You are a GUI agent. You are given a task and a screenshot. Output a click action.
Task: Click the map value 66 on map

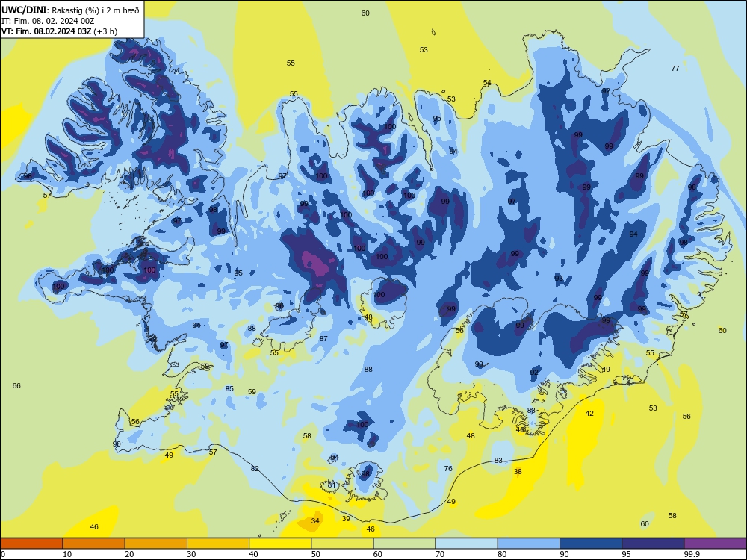[x=16, y=386]
